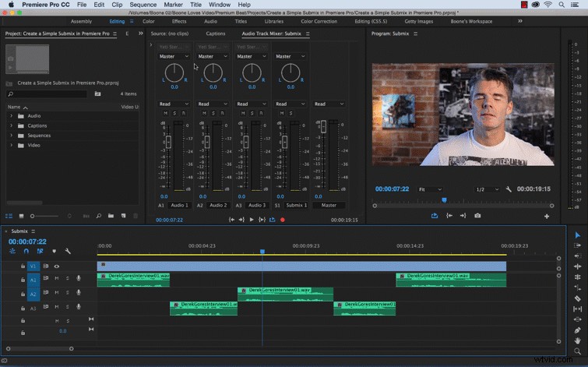Viewport: 588px width, 367px height.
Task: Select the Pen tool
Action: pos(578,330)
